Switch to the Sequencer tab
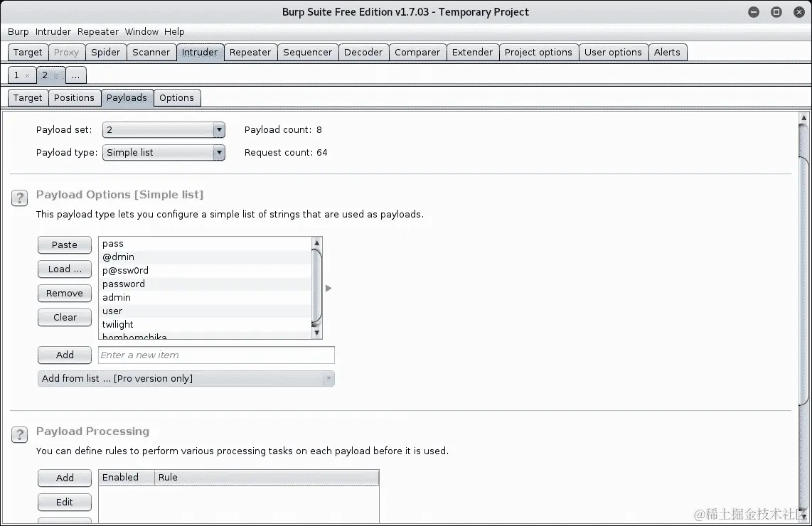The image size is (812, 526). [x=308, y=53]
